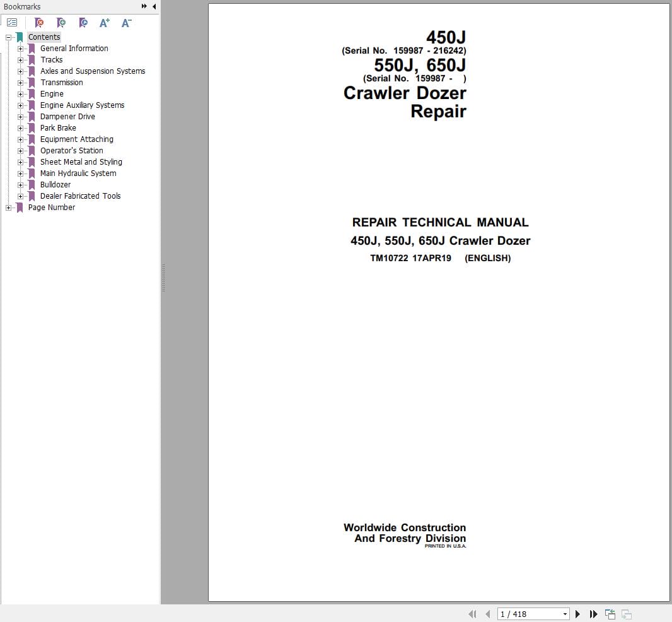
Task: Expand Engine Auxiliary Systems node
Action: 20,105
